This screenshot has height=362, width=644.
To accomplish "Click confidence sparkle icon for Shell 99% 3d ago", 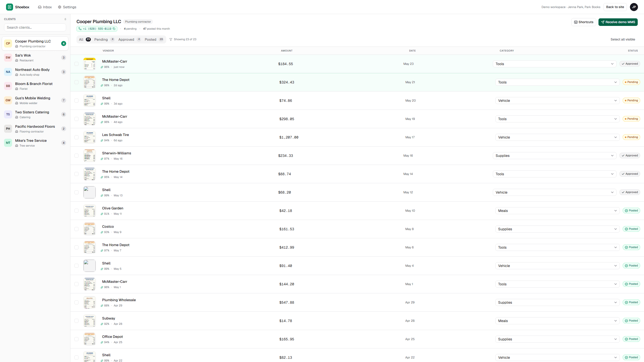I will tap(102, 104).
